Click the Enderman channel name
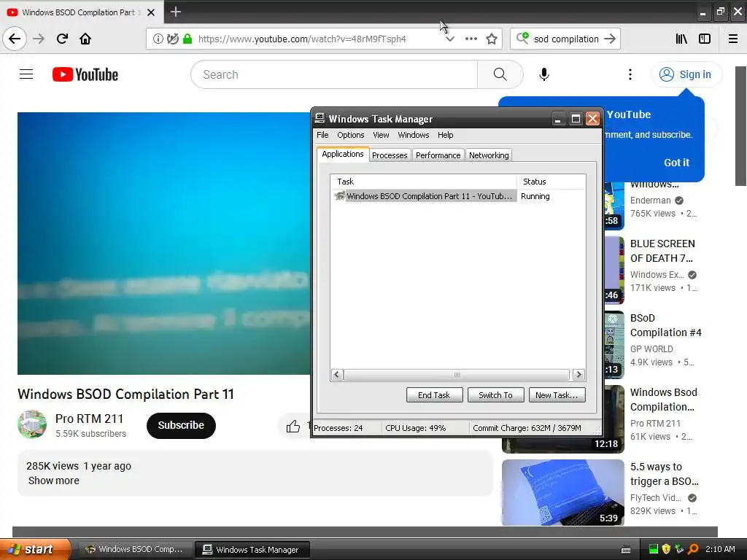 [x=650, y=201]
